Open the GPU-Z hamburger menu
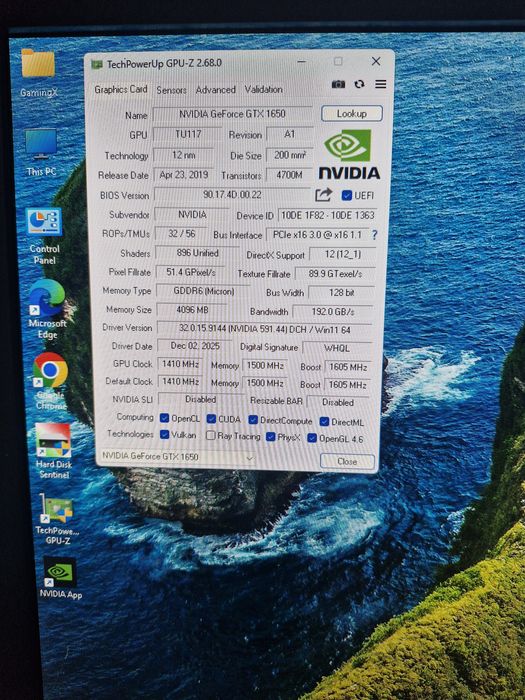This screenshot has height=700, width=525. (381, 84)
